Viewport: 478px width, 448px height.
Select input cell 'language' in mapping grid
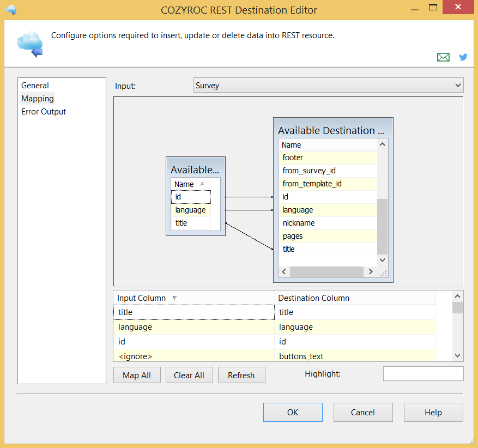point(194,327)
